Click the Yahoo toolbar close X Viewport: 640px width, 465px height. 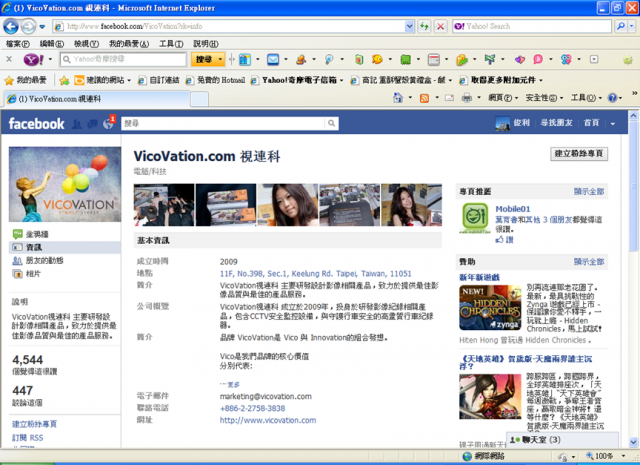click(9, 59)
